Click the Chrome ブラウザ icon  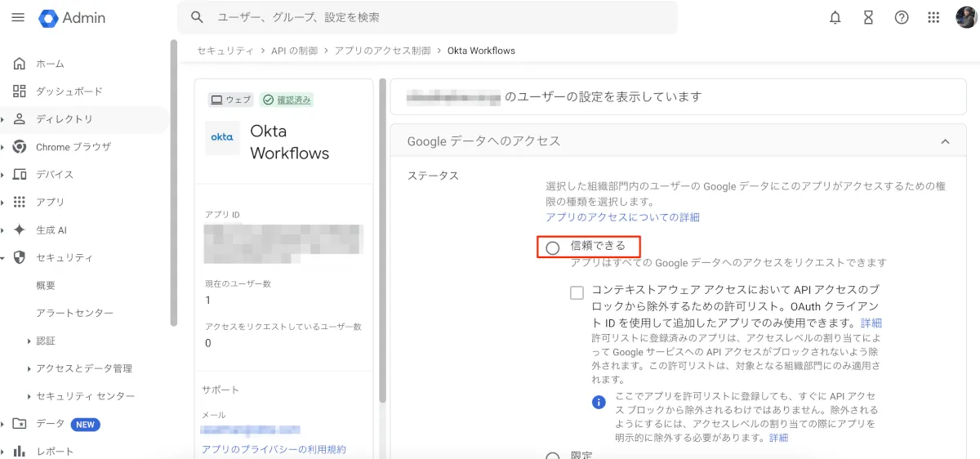pyautogui.click(x=20, y=147)
